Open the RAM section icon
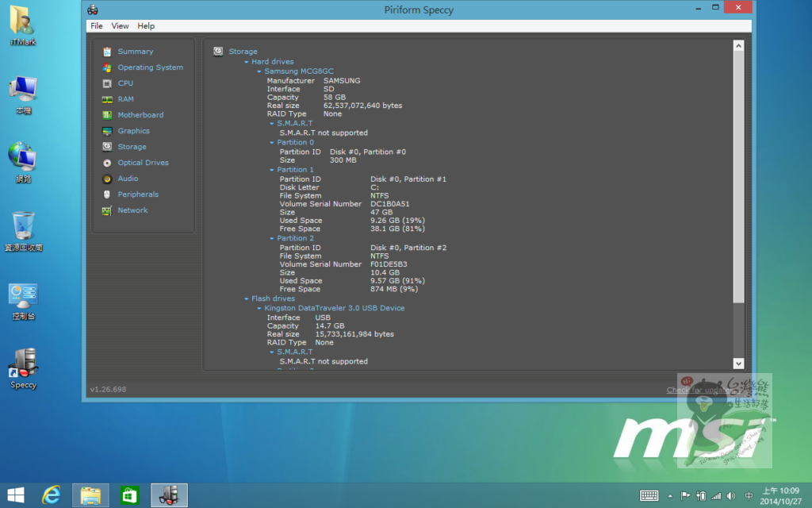The width and height of the screenshot is (812, 508). (107, 99)
